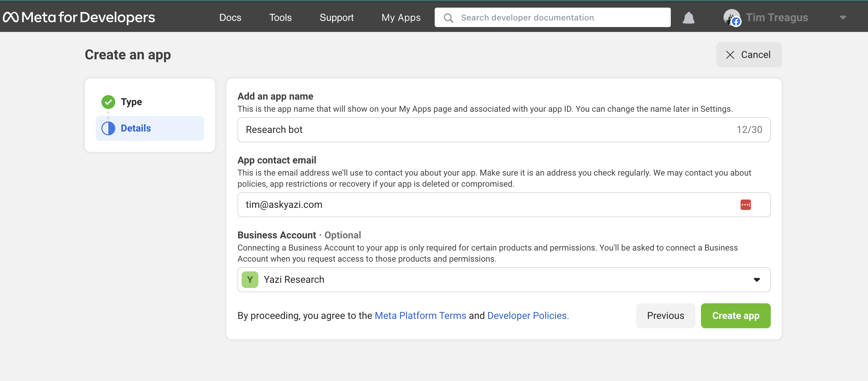Screen dimensions: 868x381
Task: Open the notifications bell
Action: pos(688,18)
